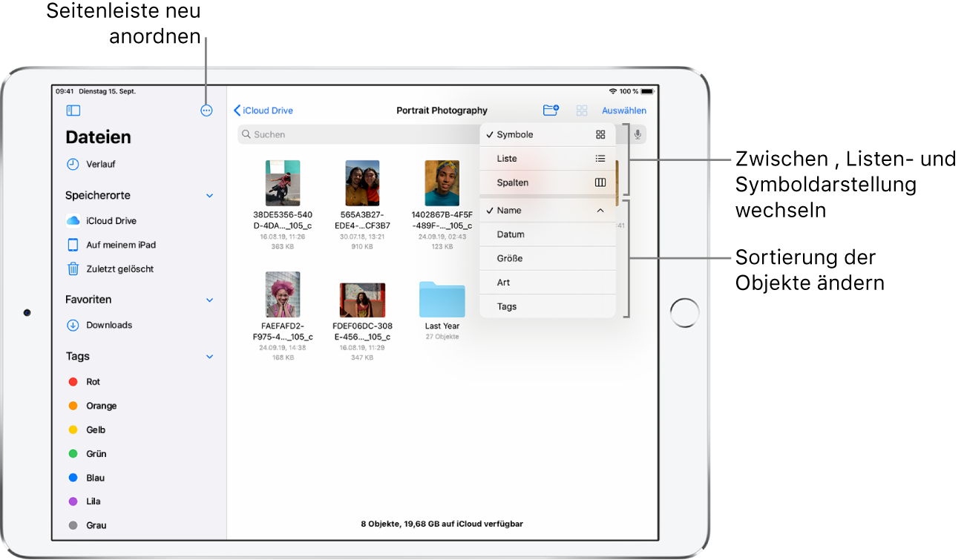Sort objects by Größe
The height and width of the screenshot is (560, 967).
[x=548, y=258]
